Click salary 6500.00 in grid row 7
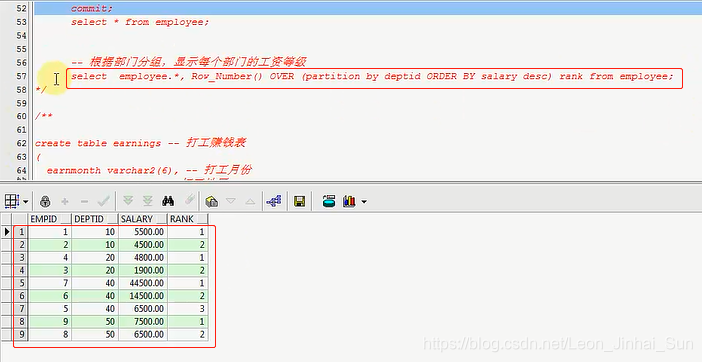Viewport: 702px width, 362px height. click(x=143, y=309)
